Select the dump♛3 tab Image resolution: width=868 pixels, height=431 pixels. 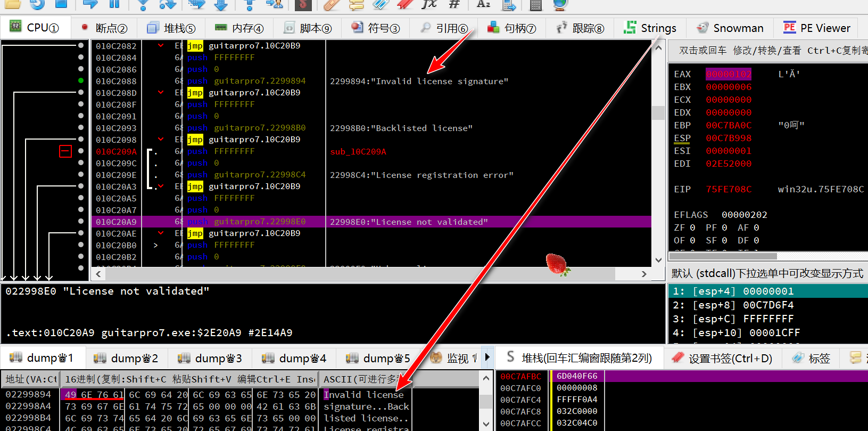pyautogui.click(x=210, y=358)
